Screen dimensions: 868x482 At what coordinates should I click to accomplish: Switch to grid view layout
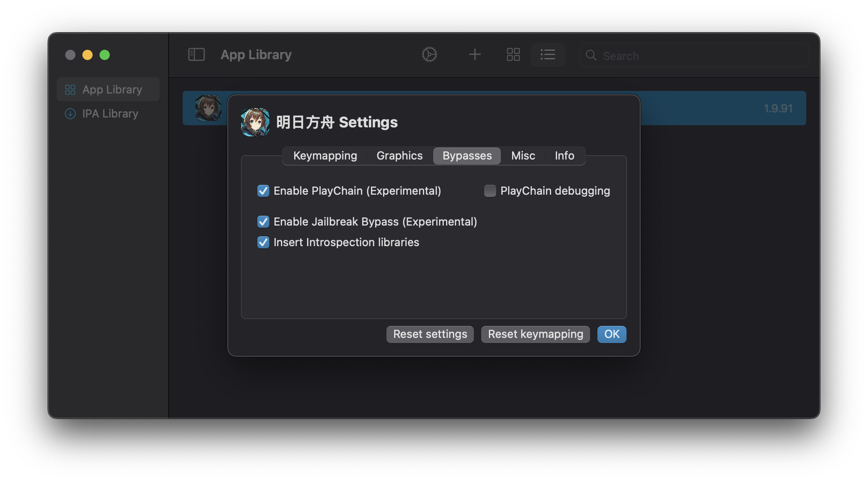point(513,54)
